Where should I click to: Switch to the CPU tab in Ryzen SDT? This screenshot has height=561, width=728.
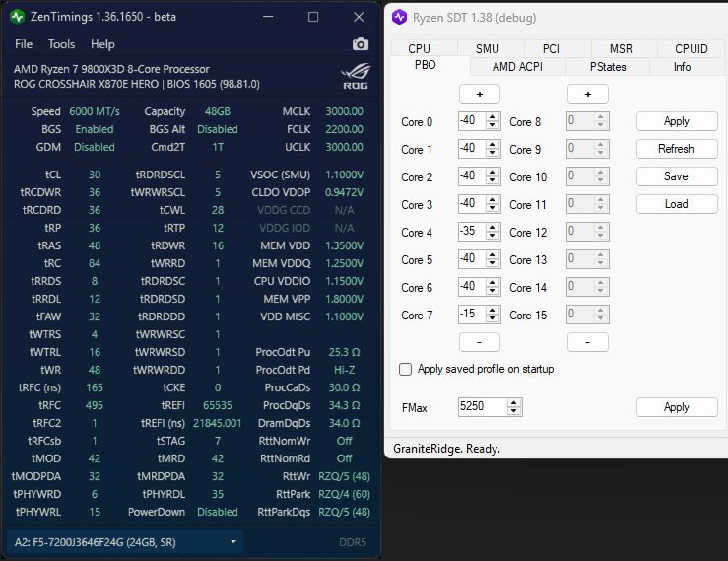pos(419,48)
